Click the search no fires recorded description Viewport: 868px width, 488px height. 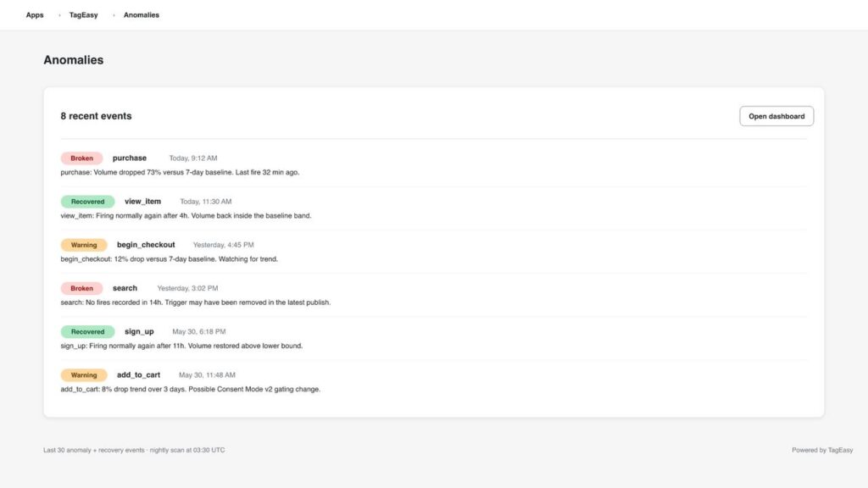(x=196, y=302)
